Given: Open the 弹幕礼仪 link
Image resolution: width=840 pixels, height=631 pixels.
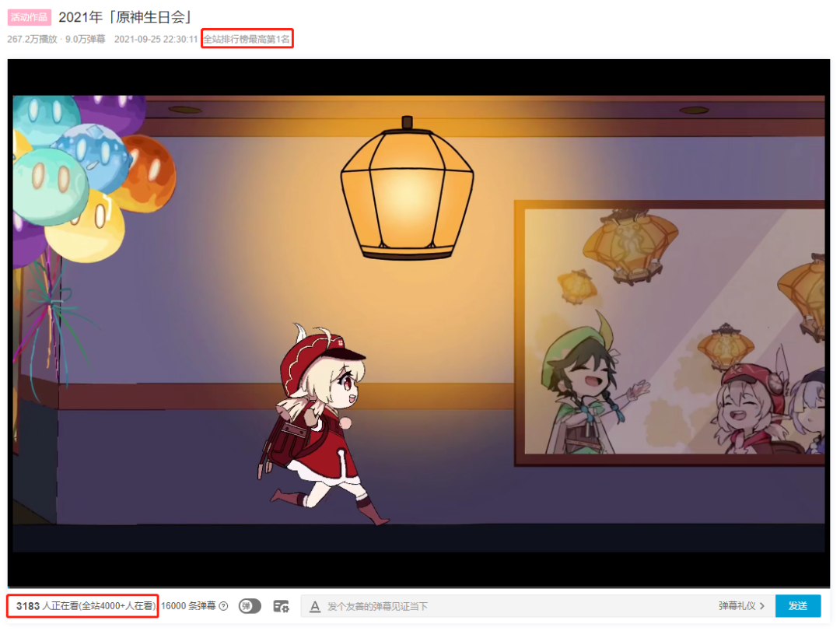Looking at the screenshot, I should coord(741,606).
